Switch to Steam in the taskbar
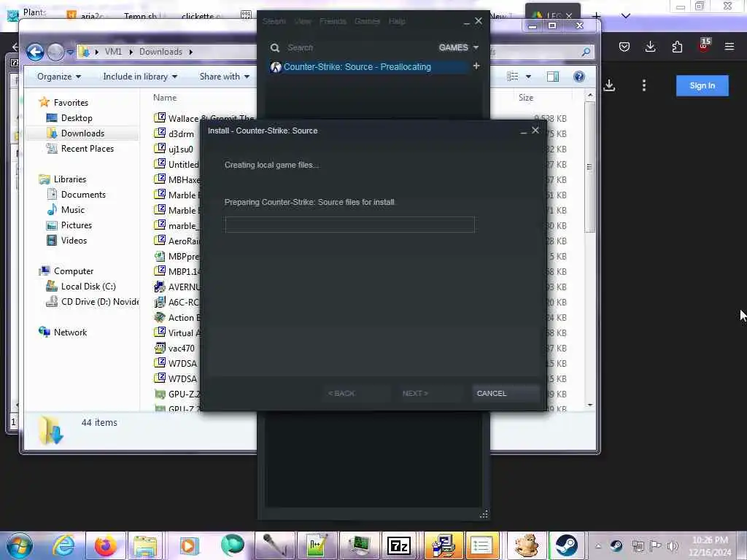The width and height of the screenshot is (747, 560). [566, 545]
